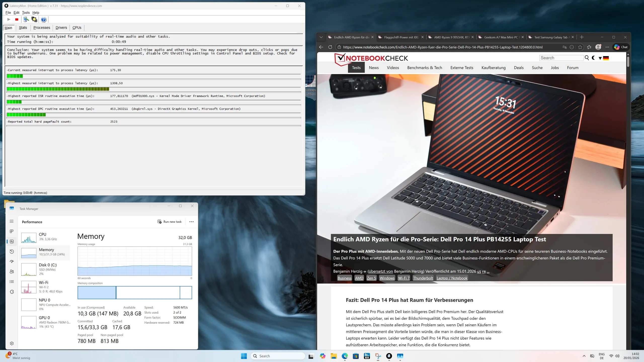This screenshot has height=362, width=644.
Task: Follow the Thunderbolt tag link
Action: coord(423,278)
